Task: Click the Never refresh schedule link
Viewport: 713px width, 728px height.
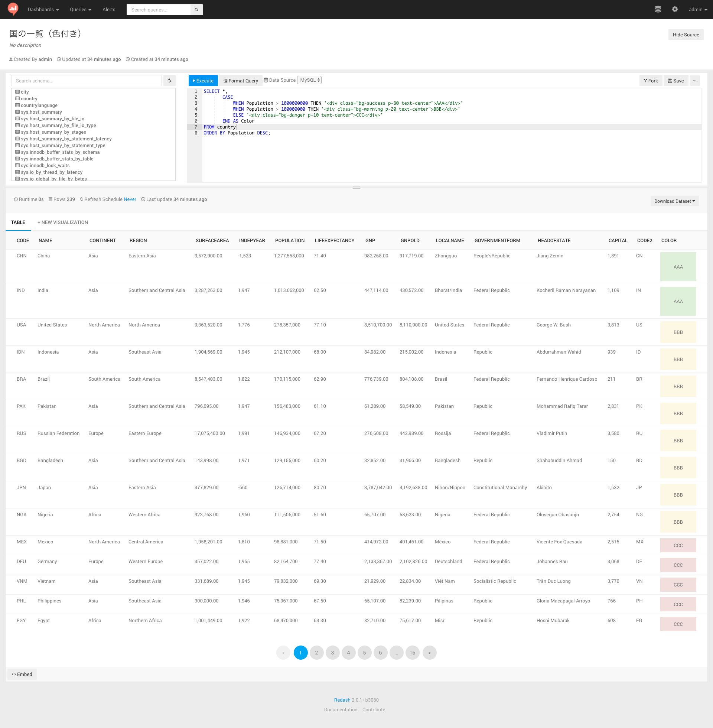Action: click(x=130, y=199)
